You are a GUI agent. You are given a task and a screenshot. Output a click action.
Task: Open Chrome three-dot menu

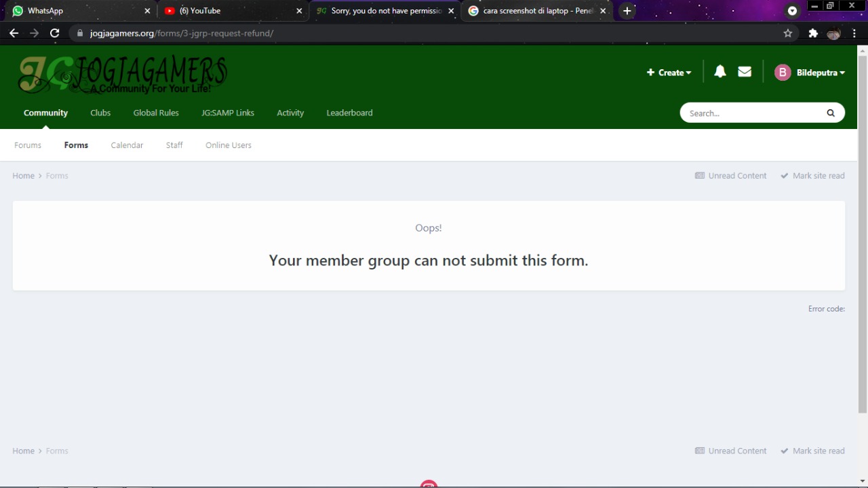tap(854, 33)
